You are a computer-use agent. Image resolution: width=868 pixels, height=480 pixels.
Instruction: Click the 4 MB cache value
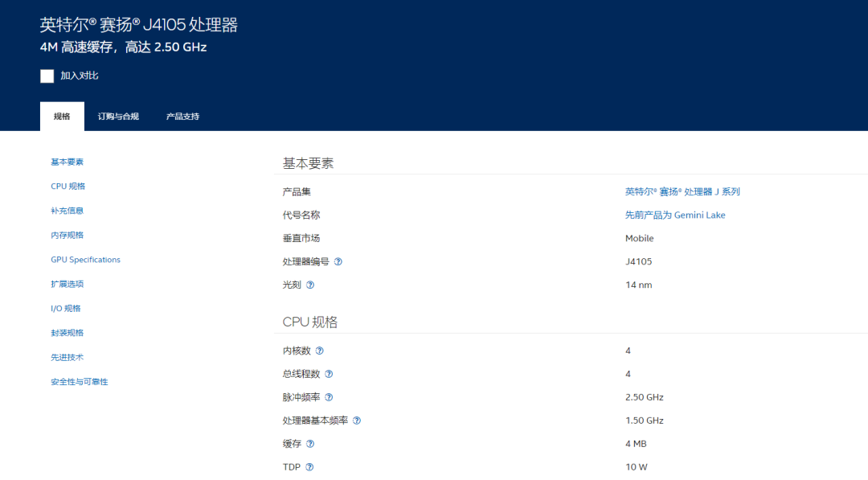pos(636,444)
